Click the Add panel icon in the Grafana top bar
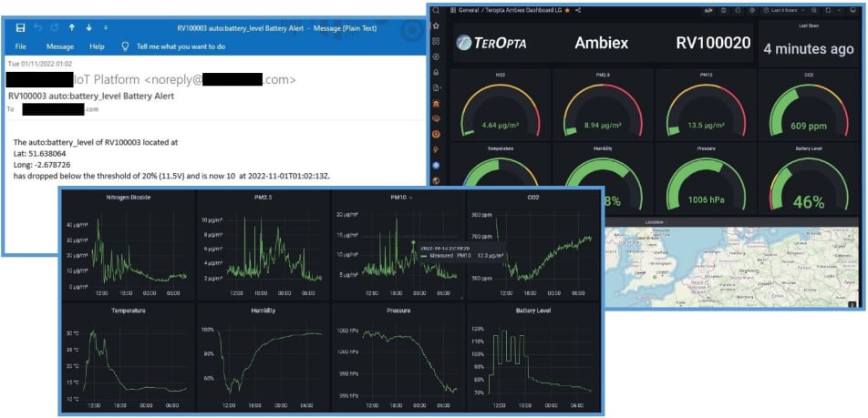 [709, 11]
